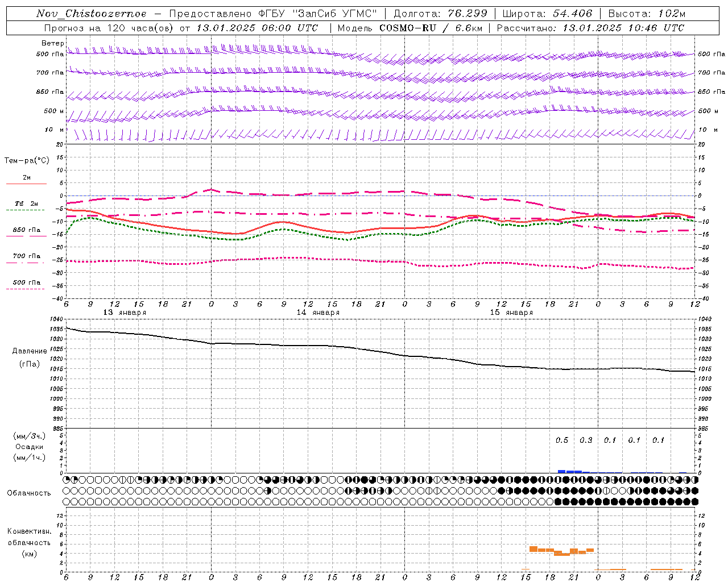Click the Осадки precipitation label

pos(30,447)
